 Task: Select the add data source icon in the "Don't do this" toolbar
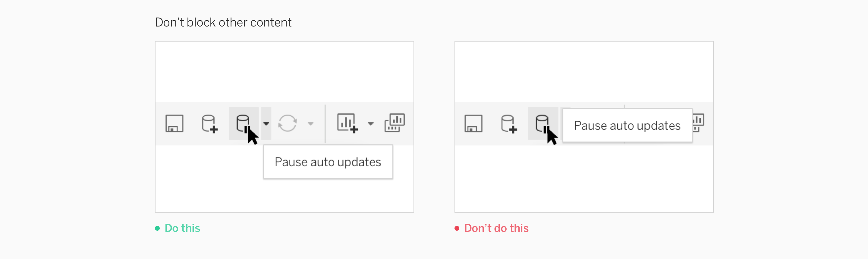[508, 123]
